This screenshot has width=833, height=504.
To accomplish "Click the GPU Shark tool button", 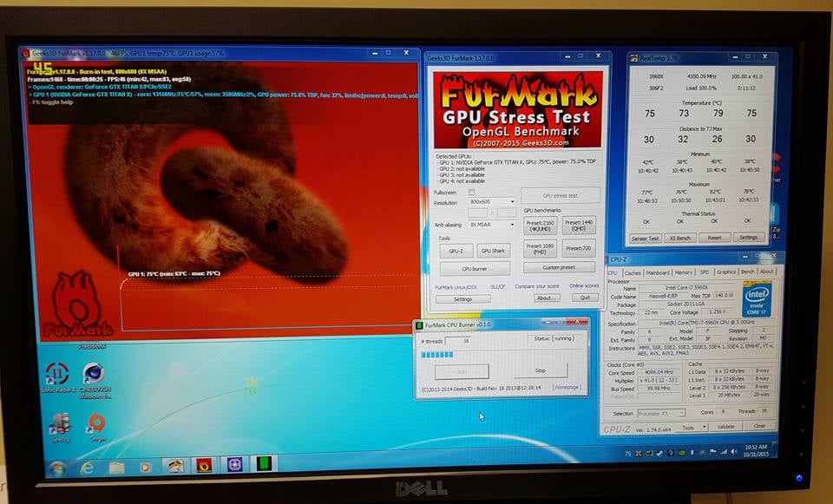I will click(493, 251).
